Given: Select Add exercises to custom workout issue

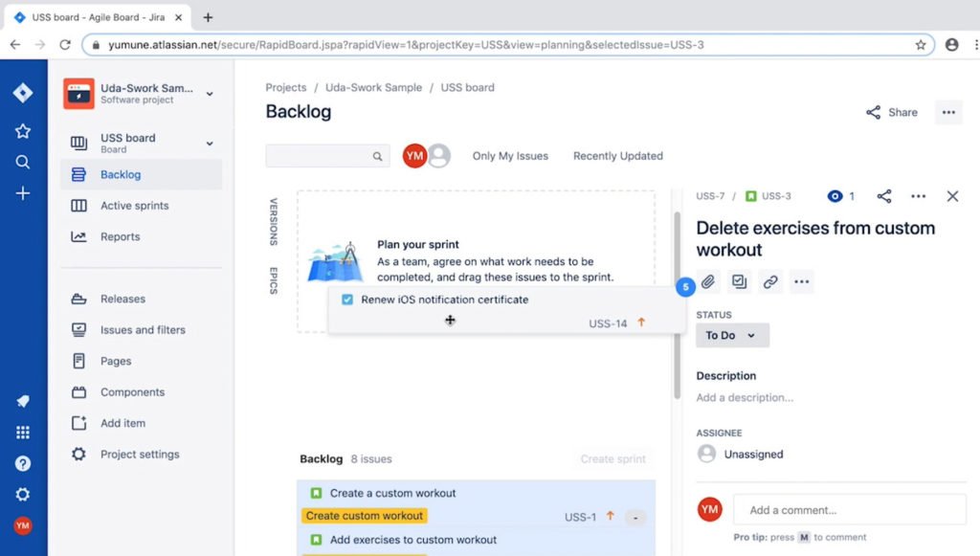Looking at the screenshot, I should [413, 540].
